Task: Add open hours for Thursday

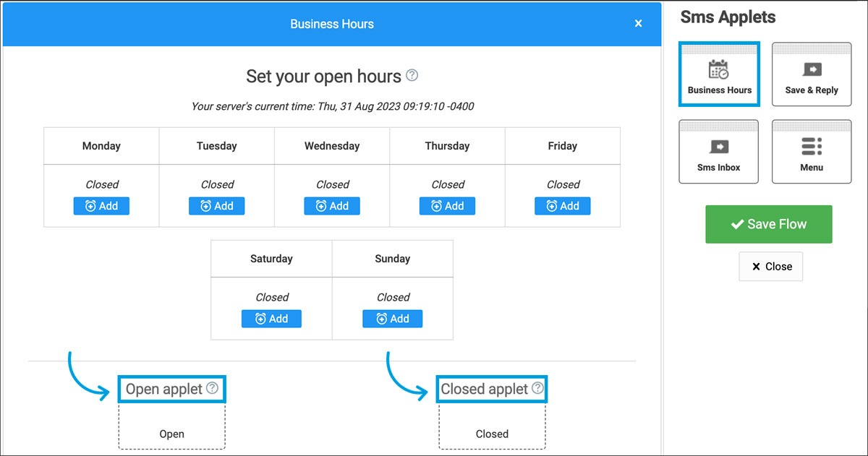Action: coord(447,206)
